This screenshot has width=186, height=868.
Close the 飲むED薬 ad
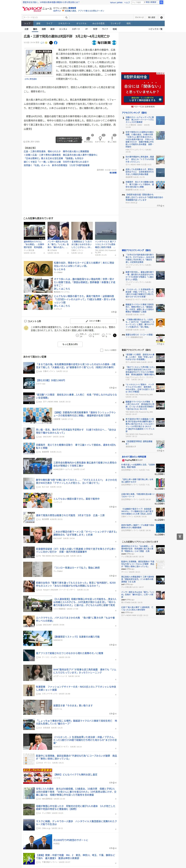tap(116, 388)
